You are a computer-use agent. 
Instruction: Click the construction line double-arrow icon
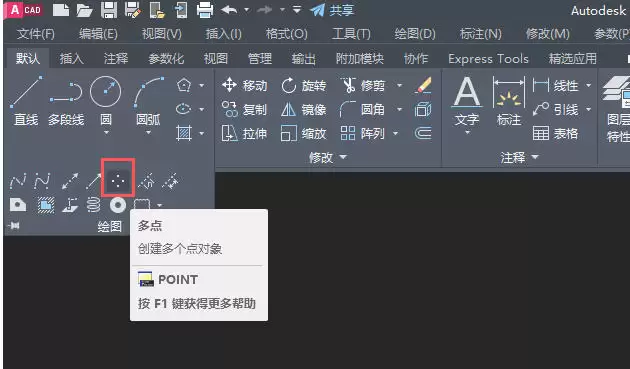[70, 181]
